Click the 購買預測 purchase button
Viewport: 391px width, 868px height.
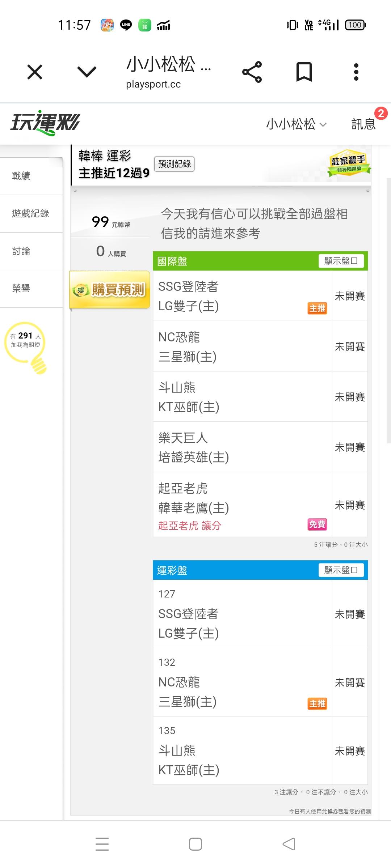click(x=110, y=289)
